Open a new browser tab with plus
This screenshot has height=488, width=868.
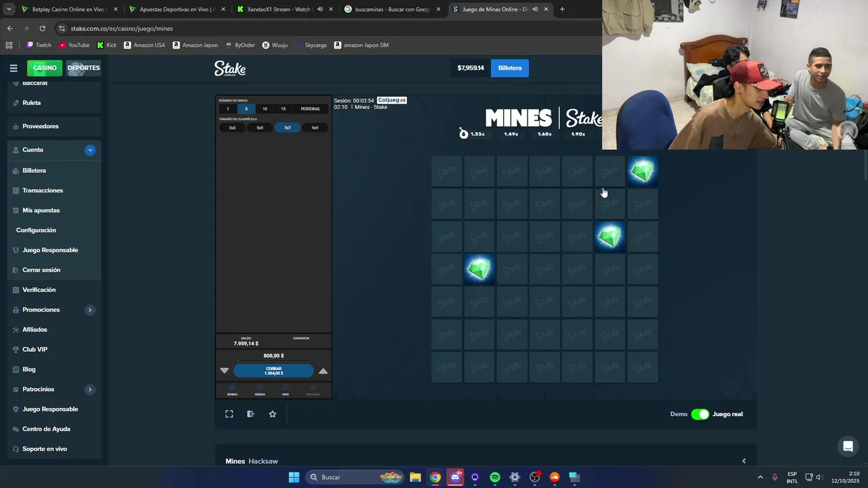pyautogui.click(x=562, y=9)
